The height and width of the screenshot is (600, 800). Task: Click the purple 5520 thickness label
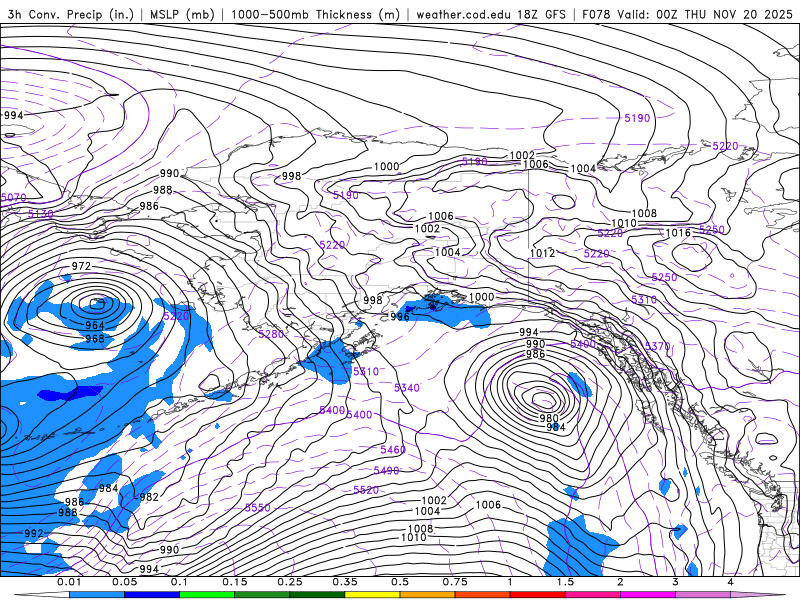[366, 490]
